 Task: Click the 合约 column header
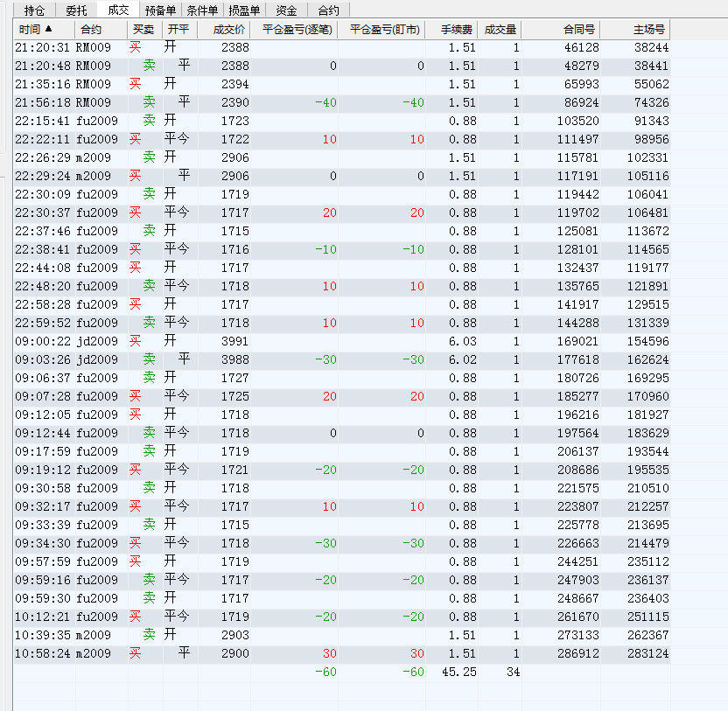coord(101,30)
